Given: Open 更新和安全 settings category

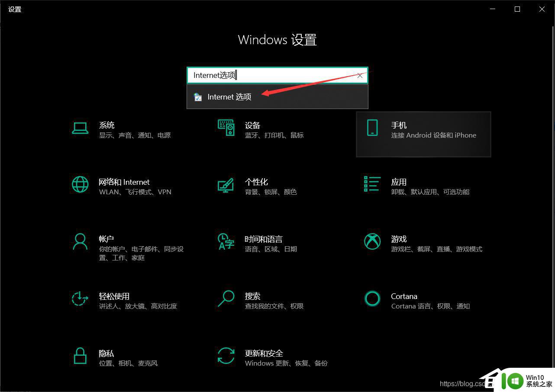Looking at the screenshot, I should (x=264, y=353).
